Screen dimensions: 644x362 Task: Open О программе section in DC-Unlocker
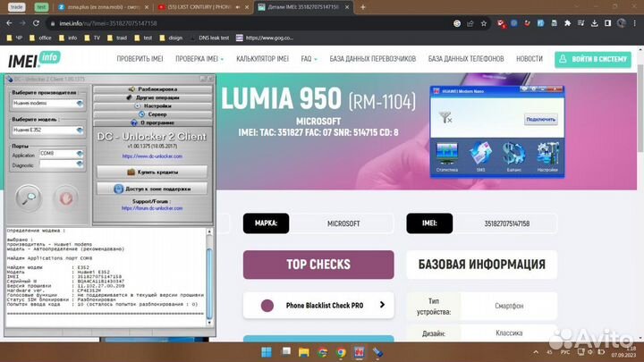click(x=153, y=122)
